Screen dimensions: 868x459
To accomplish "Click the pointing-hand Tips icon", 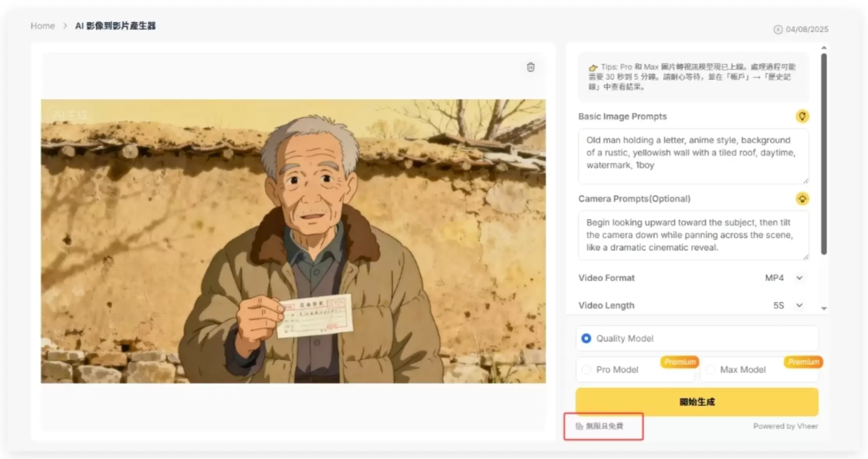I will (593, 68).
